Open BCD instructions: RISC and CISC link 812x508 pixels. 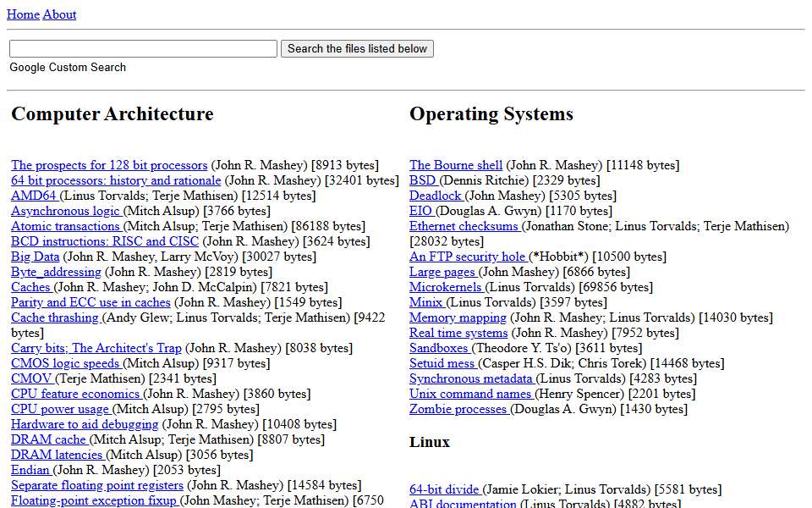point(105,241)
